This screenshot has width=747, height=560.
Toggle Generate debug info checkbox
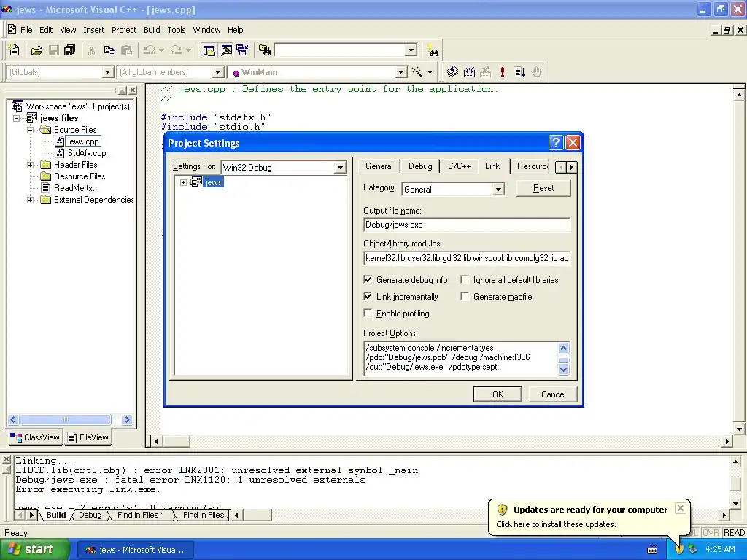click(368, 279)
